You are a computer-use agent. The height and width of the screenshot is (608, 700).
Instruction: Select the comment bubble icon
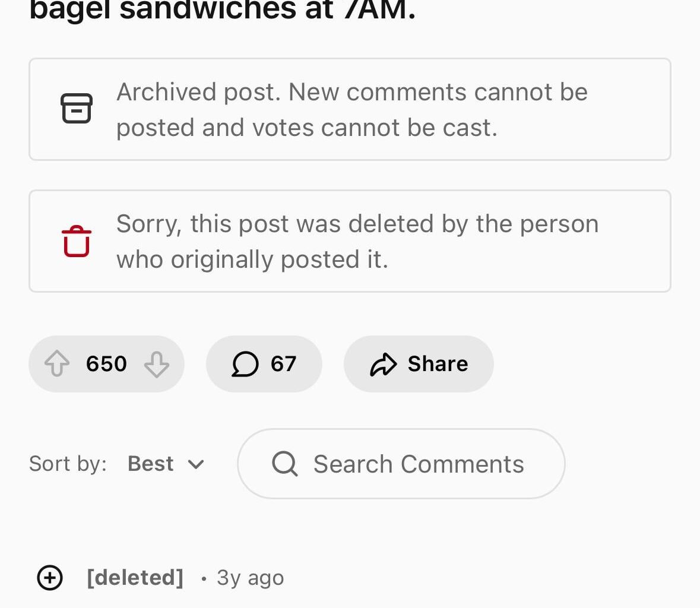coord(245,364)
